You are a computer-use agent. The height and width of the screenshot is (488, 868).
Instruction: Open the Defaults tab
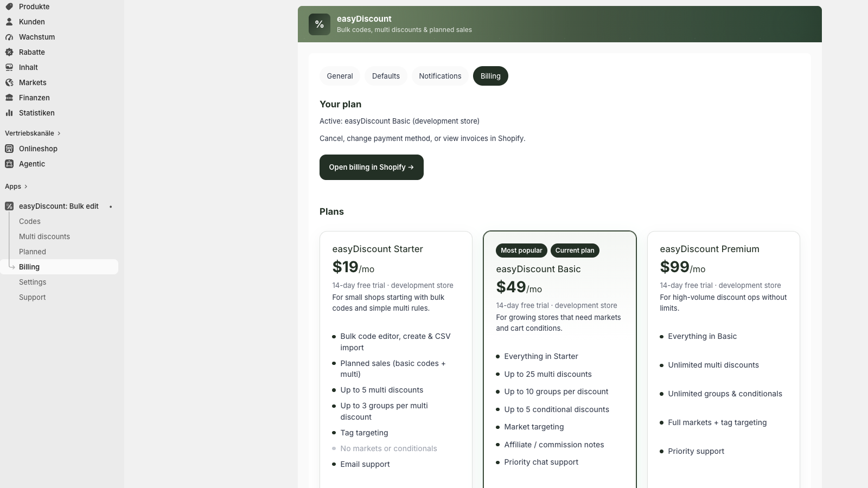[x=386, y=76]
